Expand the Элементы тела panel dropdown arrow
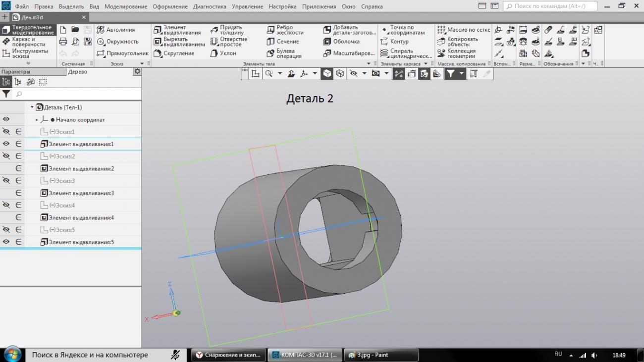644x362 pixels. pos(368,64)
